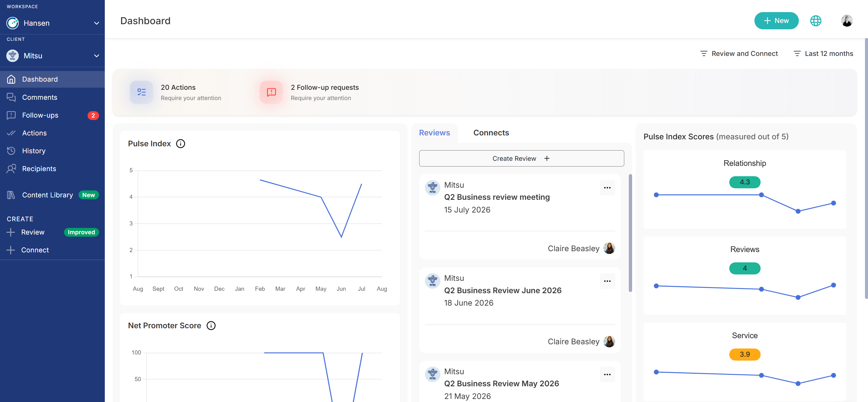Screen dimensions: 868x402
Task: Click the Content Library books icon
Action: coord(11,195)
